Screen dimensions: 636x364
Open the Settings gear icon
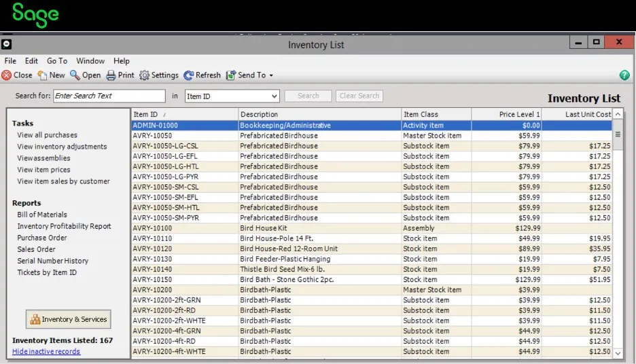click(144, 75)
